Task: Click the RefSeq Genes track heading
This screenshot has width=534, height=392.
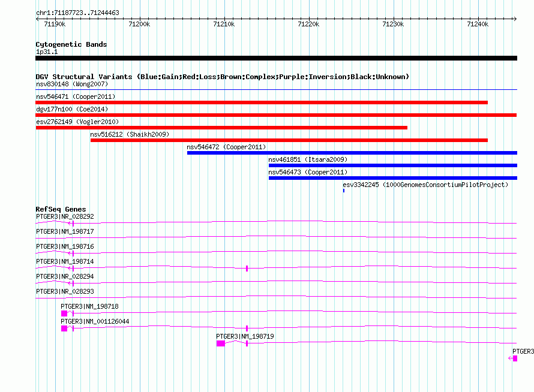Action: coord(61,209)
